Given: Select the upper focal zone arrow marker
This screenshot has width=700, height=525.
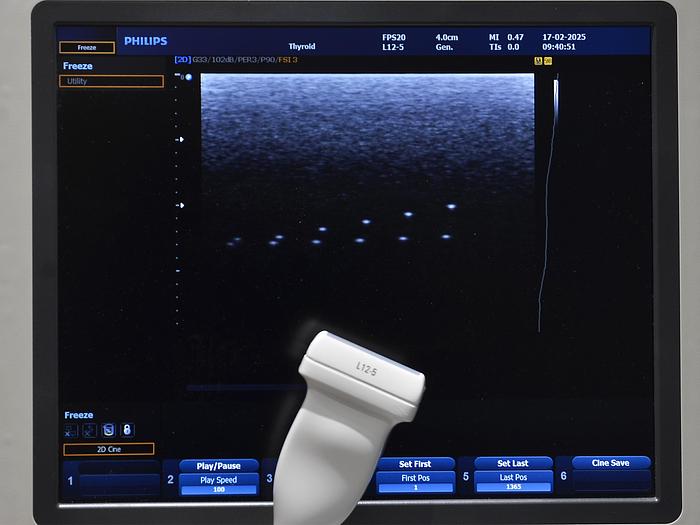Looking at the screenshot, I should coord(179,140).
